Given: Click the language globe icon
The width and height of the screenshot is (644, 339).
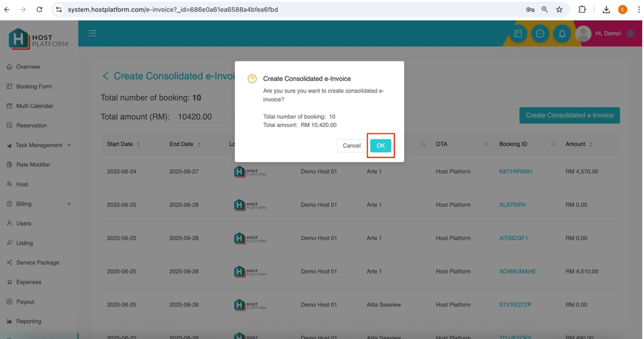Looking at the screenshot, I should point(631,34).
